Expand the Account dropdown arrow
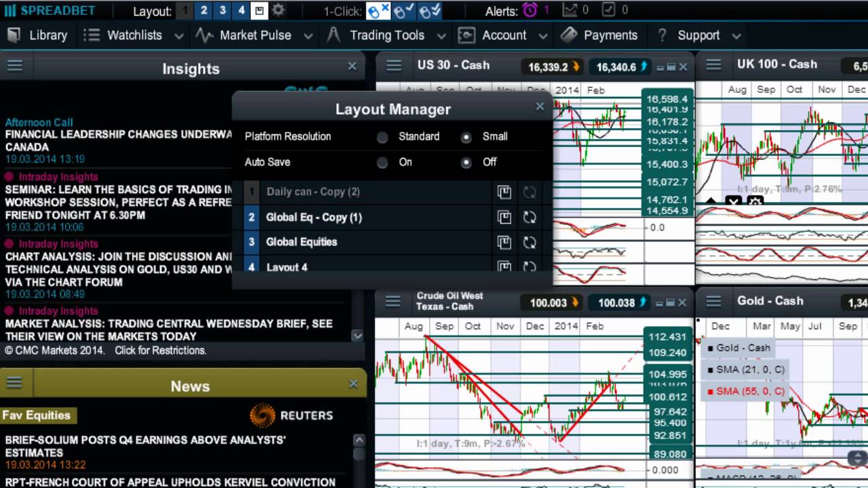868x488 pixels. [542, 36]
